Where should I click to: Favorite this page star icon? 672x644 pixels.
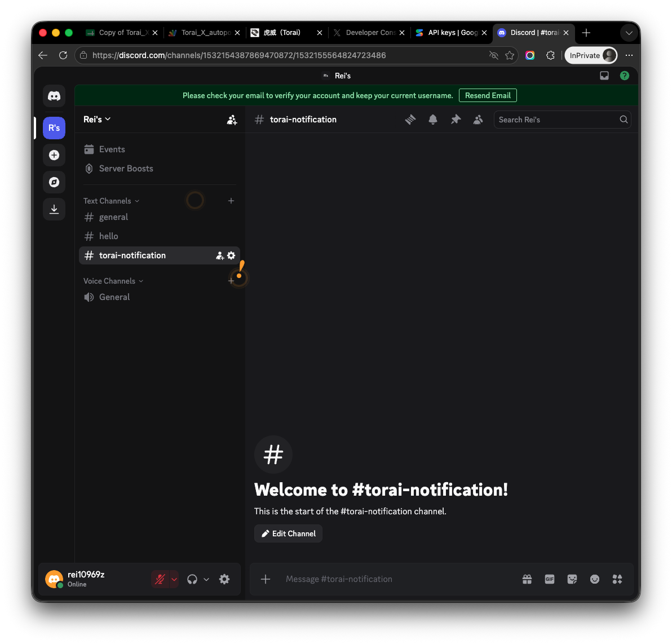tap(510, 55)
